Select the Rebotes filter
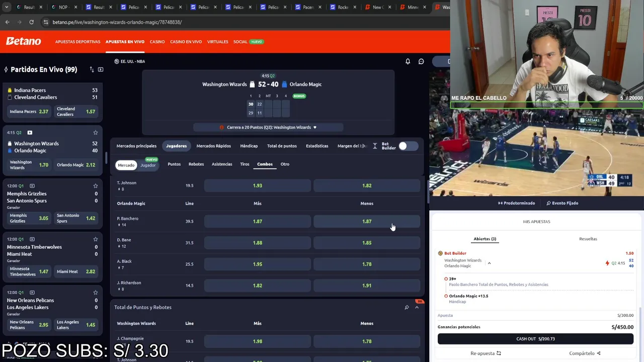644x362 pixels. [x=196, y=164]
